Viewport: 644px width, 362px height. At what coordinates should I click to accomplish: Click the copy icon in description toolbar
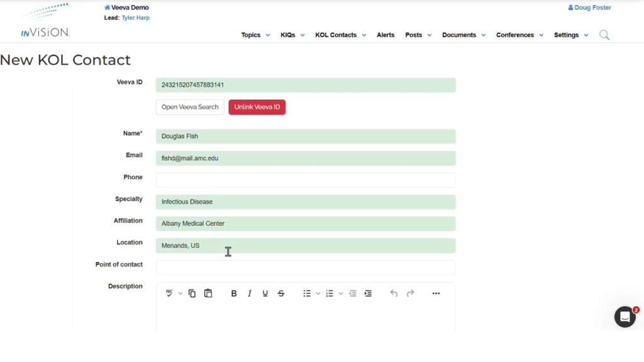click(192, 293)
